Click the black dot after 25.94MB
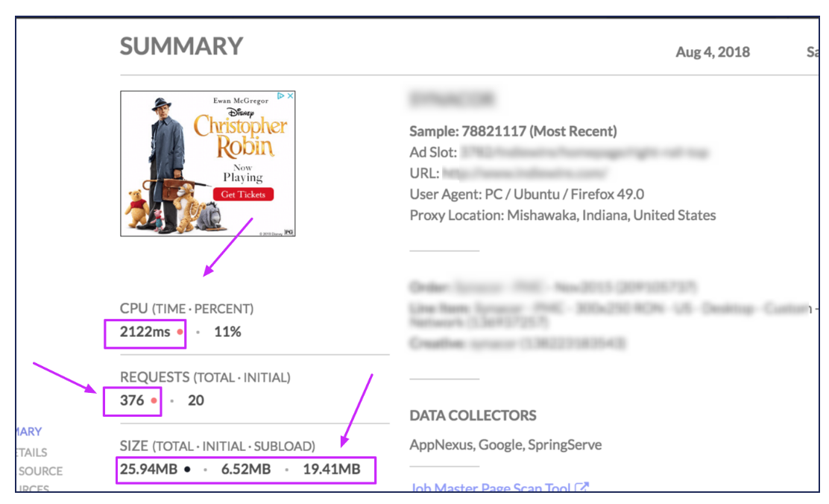Screen dimensions: 829x504 187,470
